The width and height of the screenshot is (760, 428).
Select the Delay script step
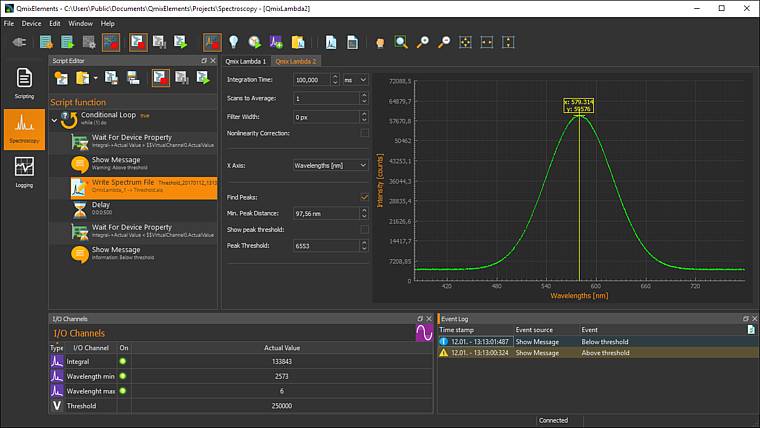[144, 209]
